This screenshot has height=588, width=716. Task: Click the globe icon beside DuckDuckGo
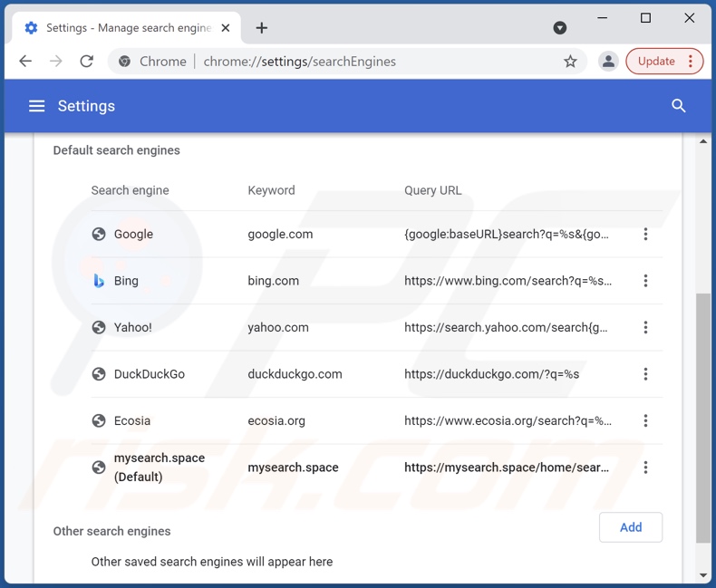click(x=99, y=374)
